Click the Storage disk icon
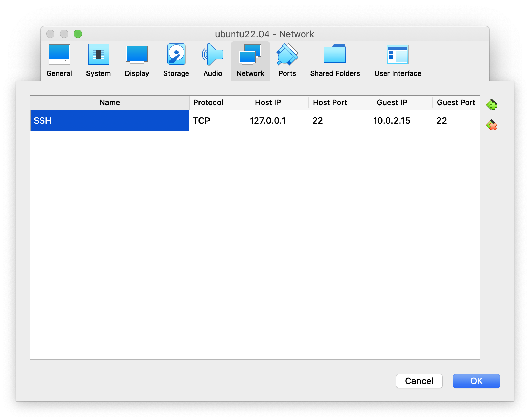The width and height of the screenshot is (530, 420). [x=176, y=55]
